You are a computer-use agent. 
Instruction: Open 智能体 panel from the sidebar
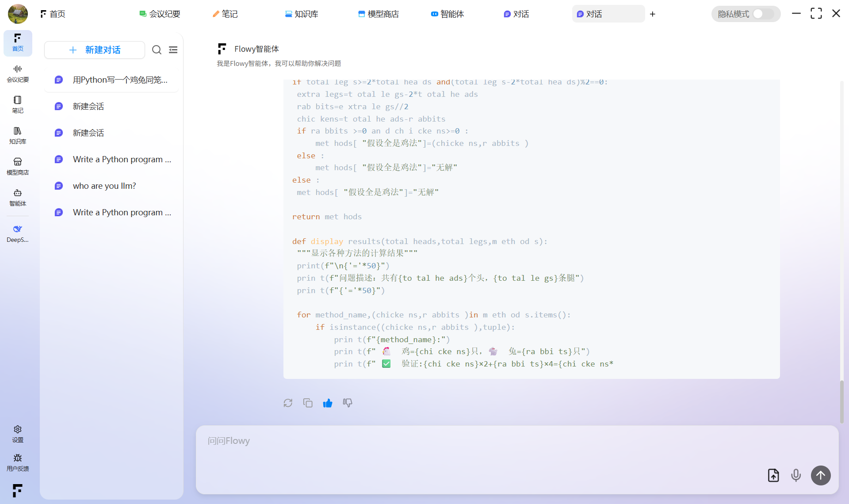click(x=18, y=198)
